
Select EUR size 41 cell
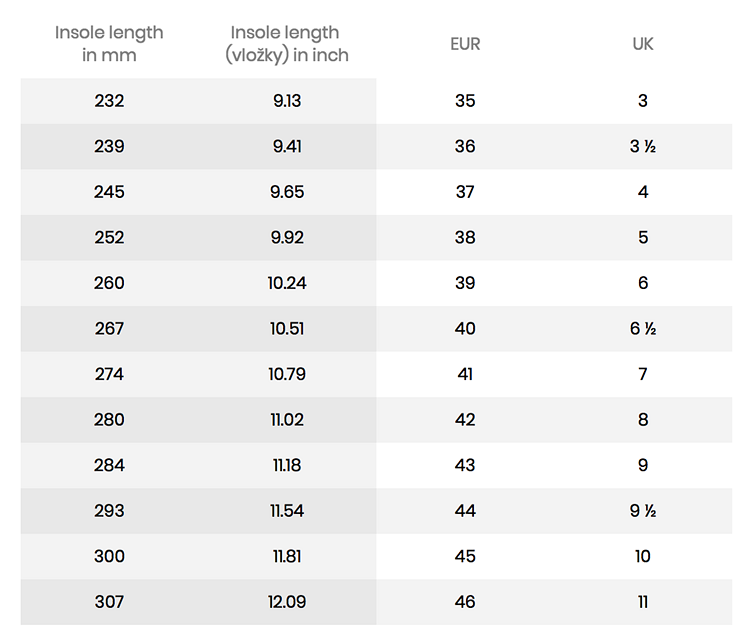(465, 374)
